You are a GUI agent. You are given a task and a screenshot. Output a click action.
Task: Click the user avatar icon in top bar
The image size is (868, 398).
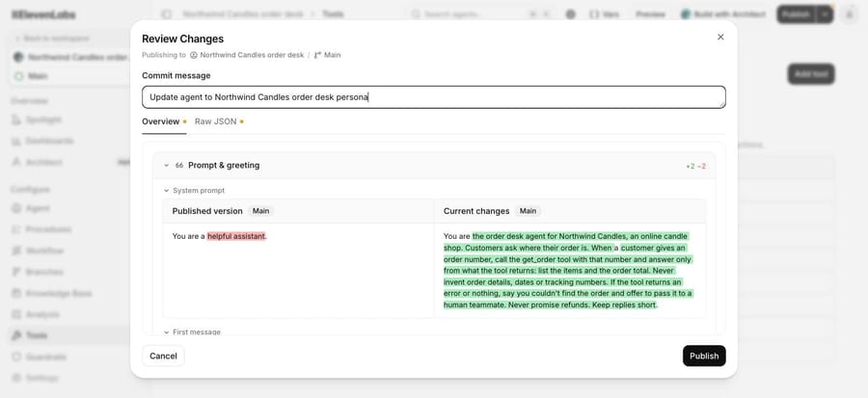point(849,14)
